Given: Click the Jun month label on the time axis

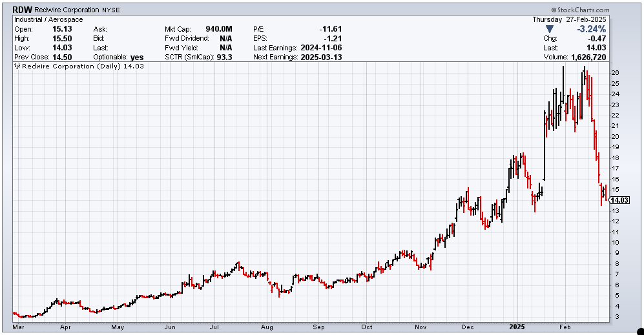Looking at the screenshot, I should click(x=170, y=327).
